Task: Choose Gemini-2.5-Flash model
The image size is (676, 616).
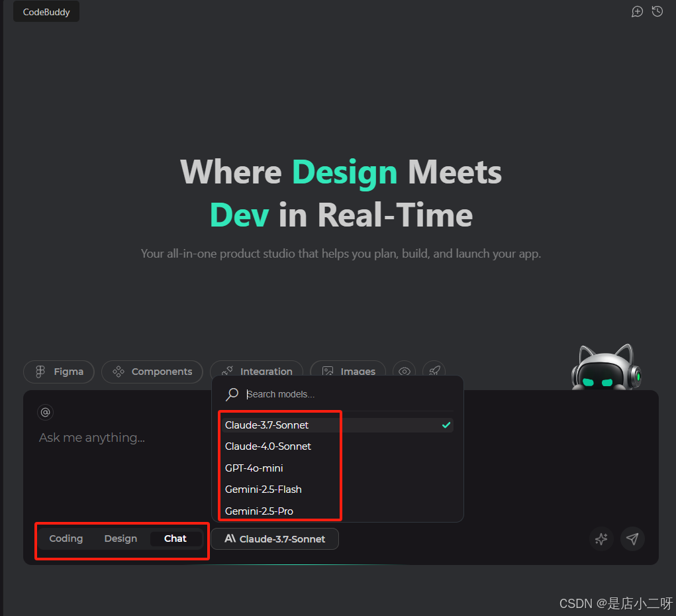Action: coord(337,489)
